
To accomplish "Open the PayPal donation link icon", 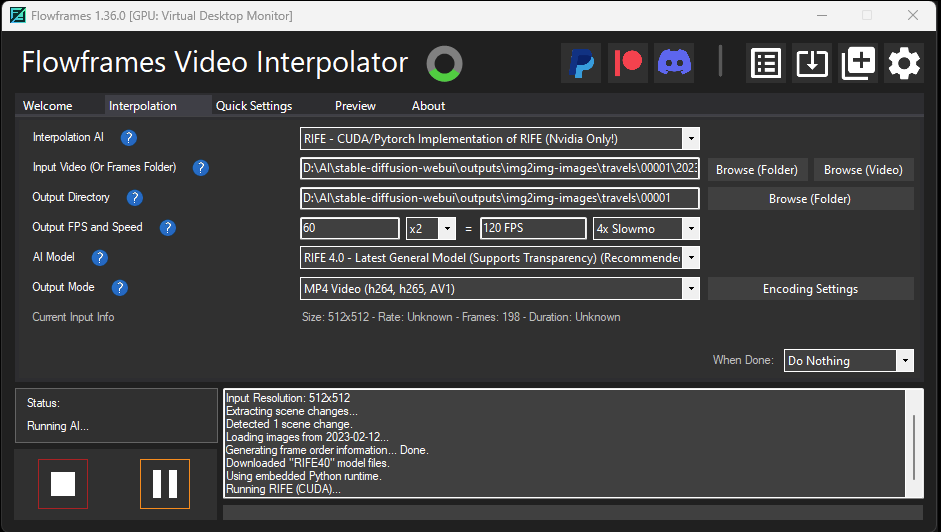I will (580, 63).
